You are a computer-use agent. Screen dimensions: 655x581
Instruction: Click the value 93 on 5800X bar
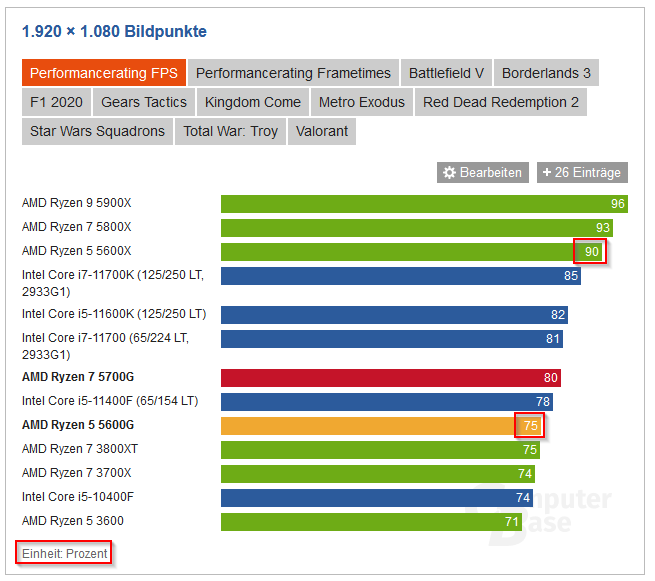(603, 228)
